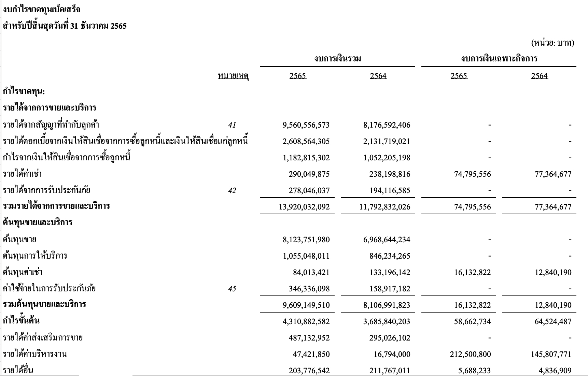Image resolution: width=588 pixels, height=376 pixels.
Task: Click the row label "รายได้จากการรับประกันภัย"
Action: point(46,190)
